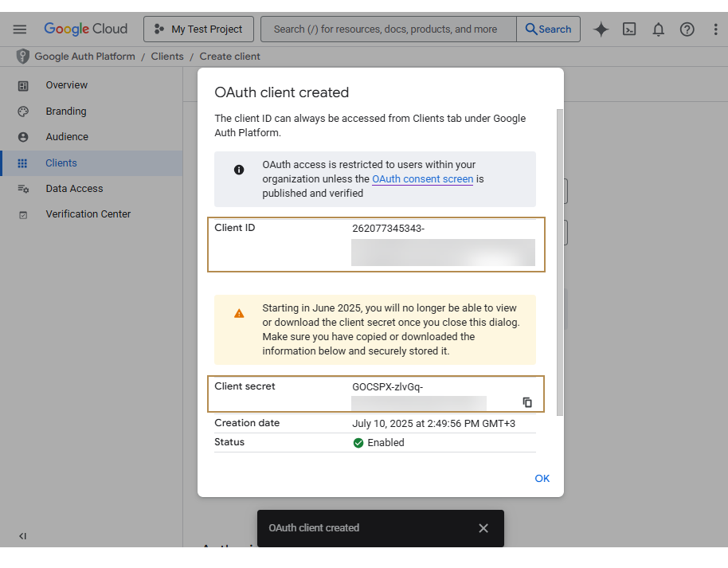
Task: Open Gemini sparkle assistant icon
Action: (x=601, y=29)
